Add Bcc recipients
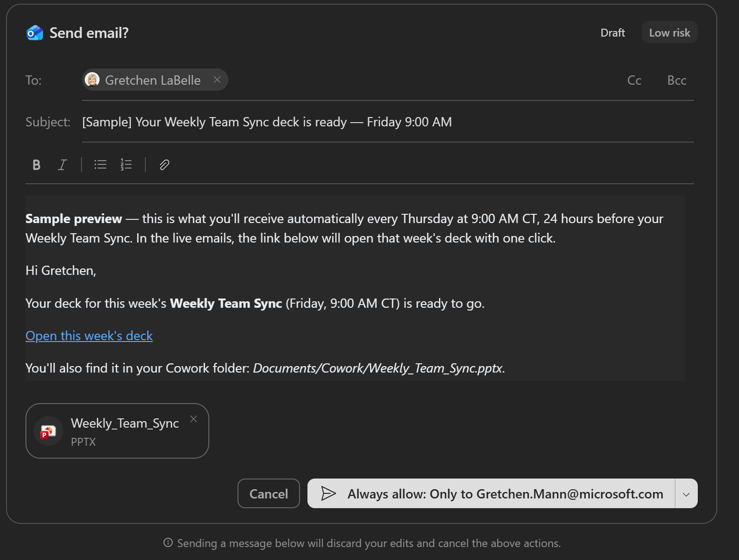Viewport: 739px width, 560px height. tap(676, 81)
